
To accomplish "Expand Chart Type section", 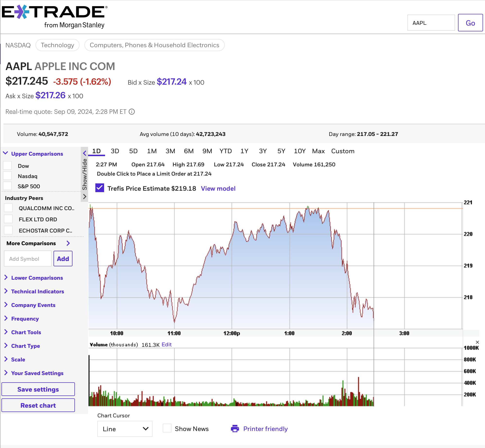I will click(x=22, y=346).
